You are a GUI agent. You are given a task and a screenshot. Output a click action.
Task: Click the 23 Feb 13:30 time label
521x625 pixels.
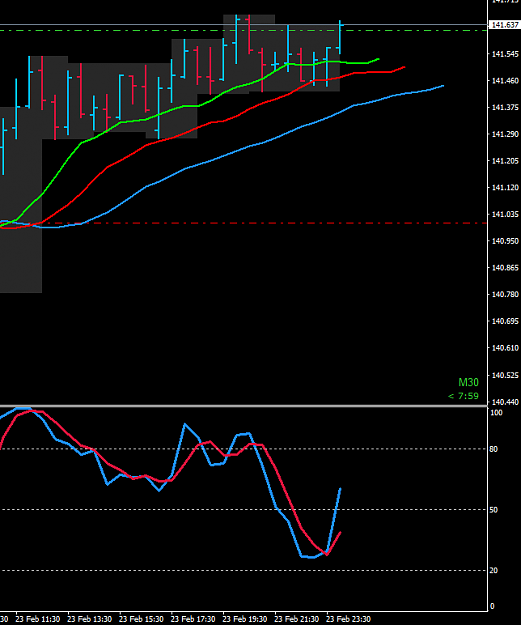click(90, 619)
